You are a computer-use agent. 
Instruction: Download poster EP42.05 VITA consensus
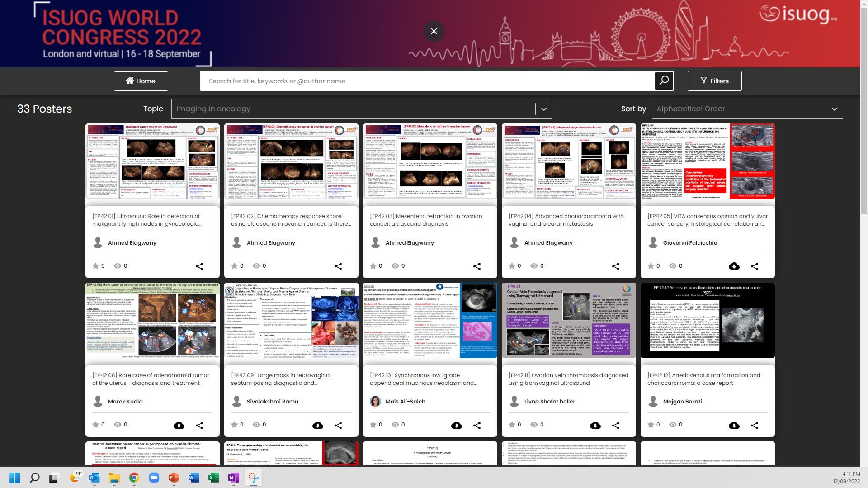pyautogui.click(x=734, y=266)
